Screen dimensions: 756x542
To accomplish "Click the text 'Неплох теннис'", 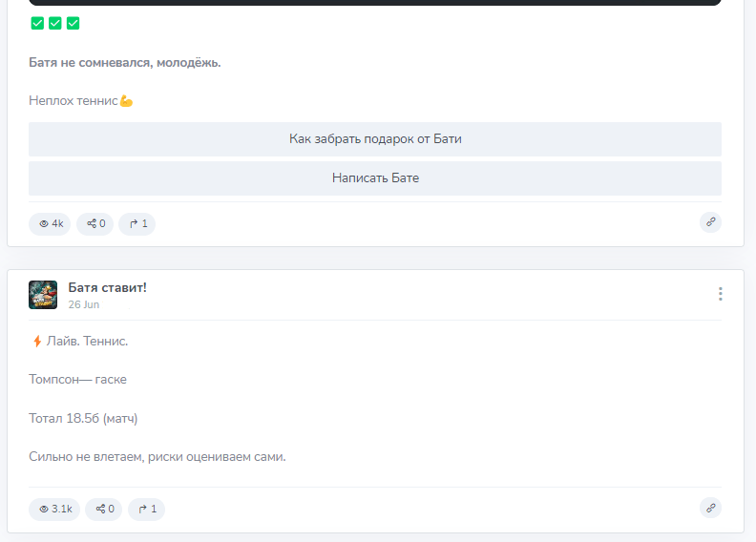I will tap(73, 101).
